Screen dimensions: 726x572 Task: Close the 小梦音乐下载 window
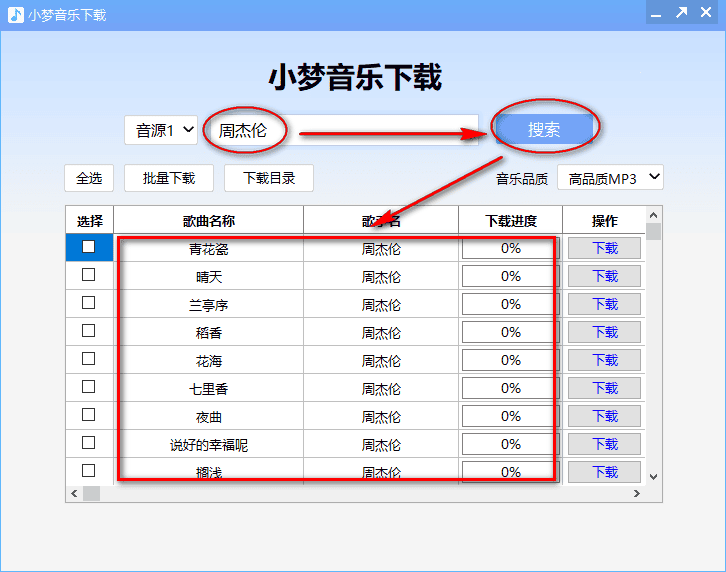point(706,13)
